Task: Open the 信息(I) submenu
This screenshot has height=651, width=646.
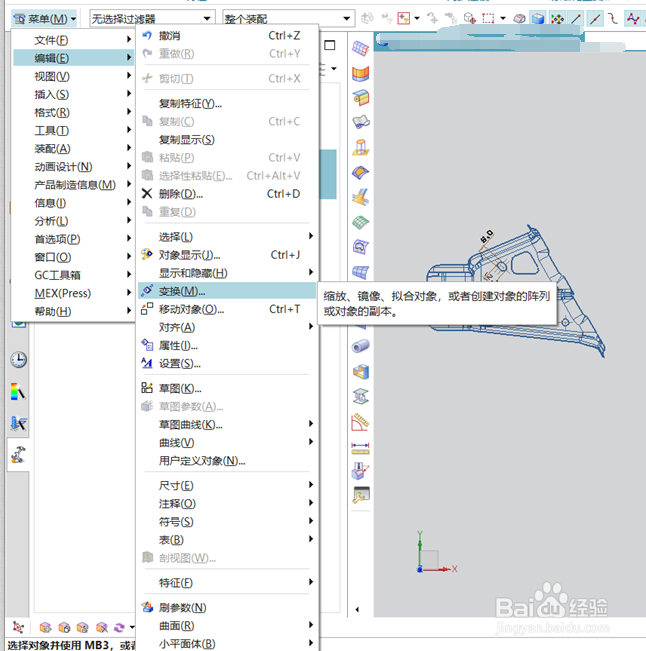Action: click(x=73, y=203)
